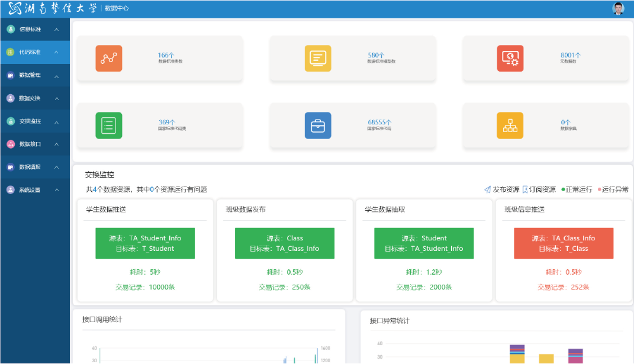Image resolution: width=634 pixels, height=364 pixels.
Task: Go to 交换监控 in the sidebar
Action: [30, 121]
